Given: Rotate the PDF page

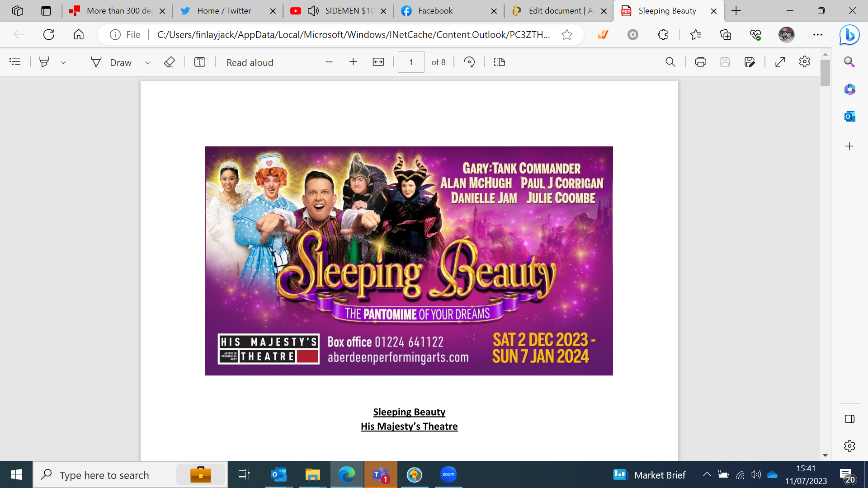Looking at the screenshot, I should point(469,62).
